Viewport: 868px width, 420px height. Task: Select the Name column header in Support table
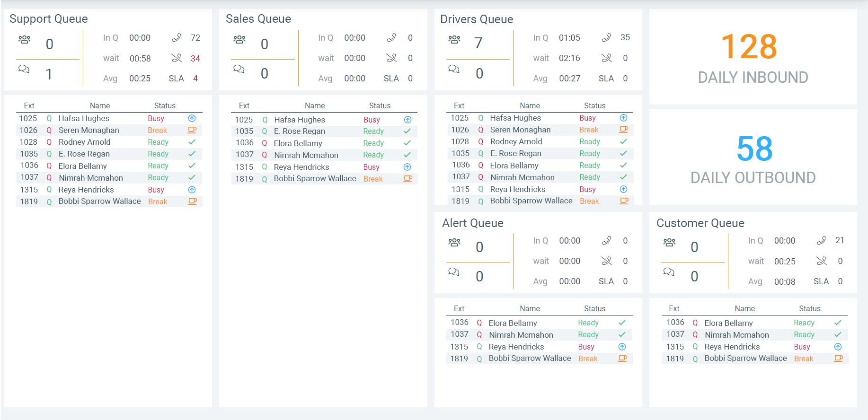click(x=100, y=105)
